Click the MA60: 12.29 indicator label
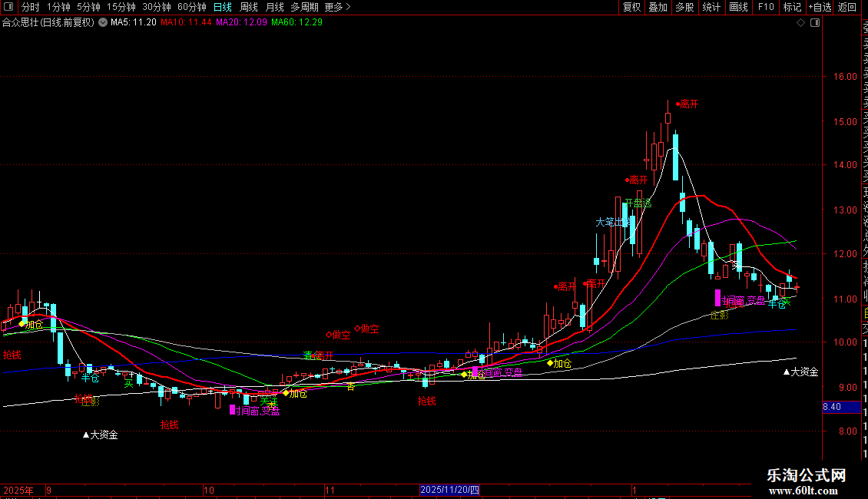868x499 pixels. (x=297, y=23)
